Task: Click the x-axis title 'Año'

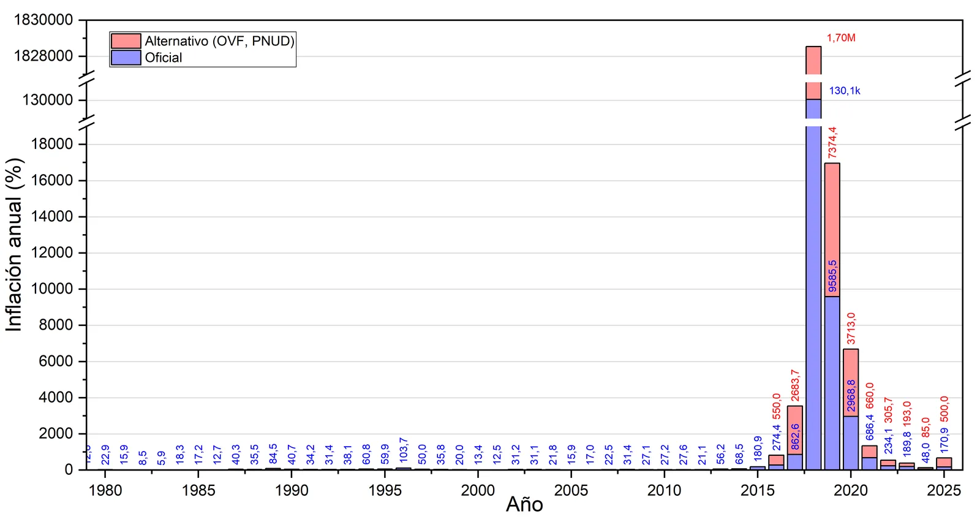Action: pyautogui.click(x=524, y=504)
